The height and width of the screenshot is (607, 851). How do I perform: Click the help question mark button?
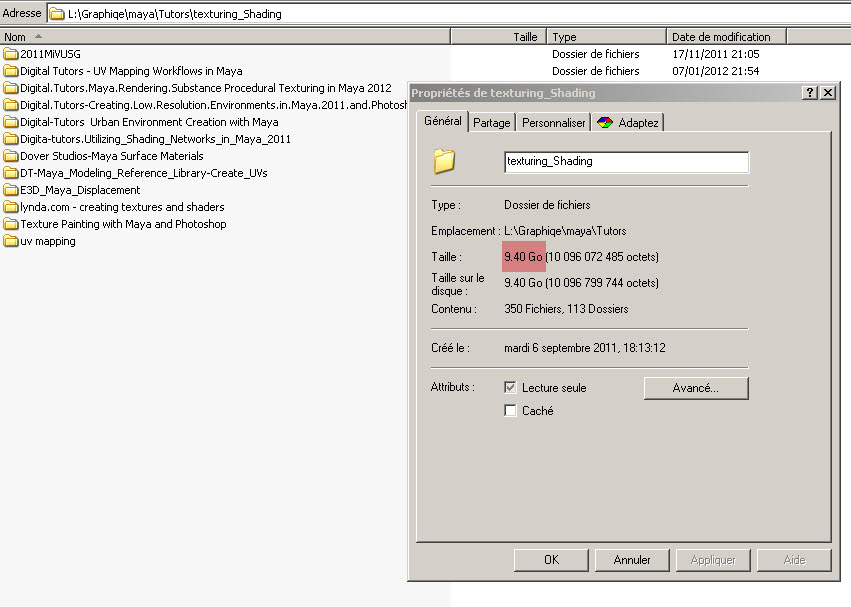point(809,93)
